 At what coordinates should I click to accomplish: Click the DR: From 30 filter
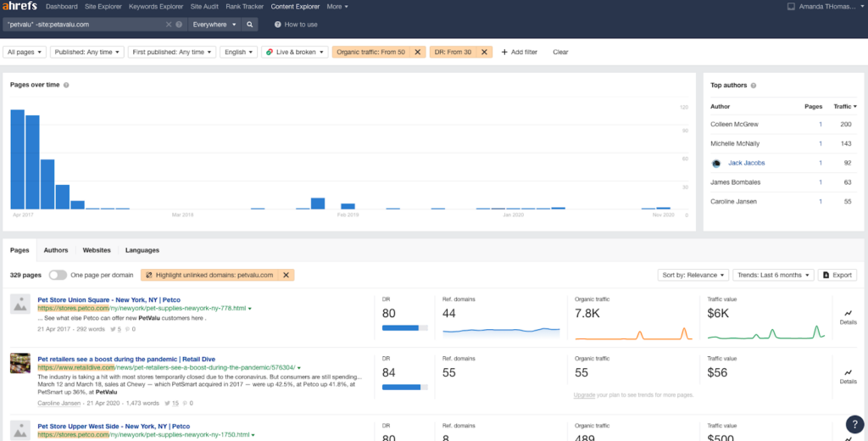tap(453, 52)
